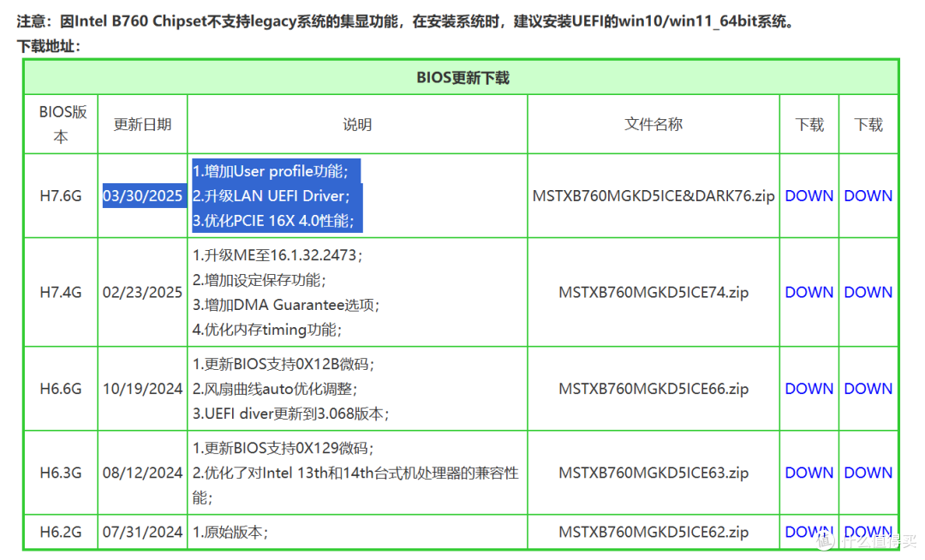Click the table title 'BIOS更新下载'
925x560 pixels.
462,78
